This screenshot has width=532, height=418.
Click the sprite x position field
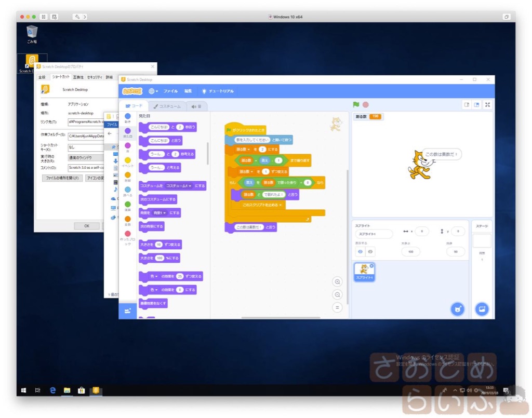[422, 231]
